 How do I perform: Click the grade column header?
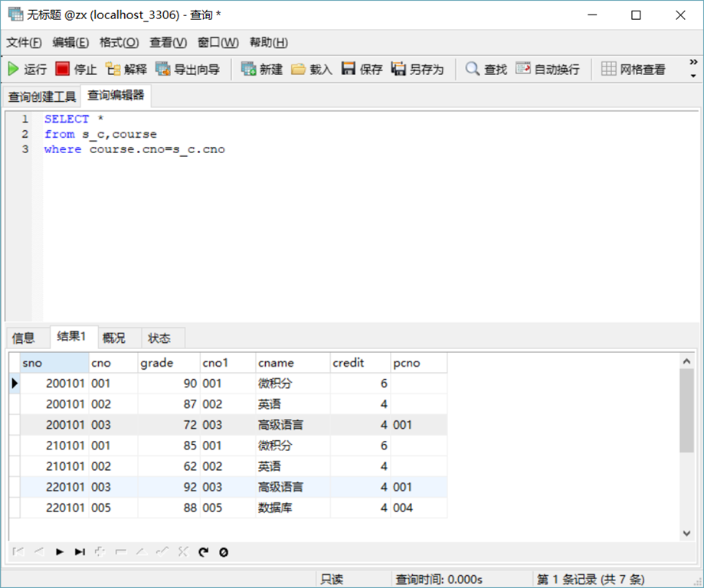click(x=169, y=363)
